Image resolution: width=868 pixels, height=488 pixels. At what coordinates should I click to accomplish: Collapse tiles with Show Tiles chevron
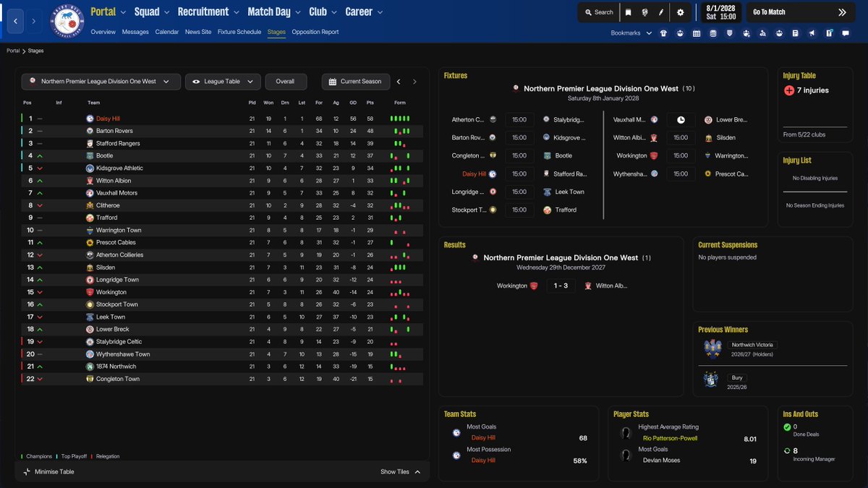point(417,472)
